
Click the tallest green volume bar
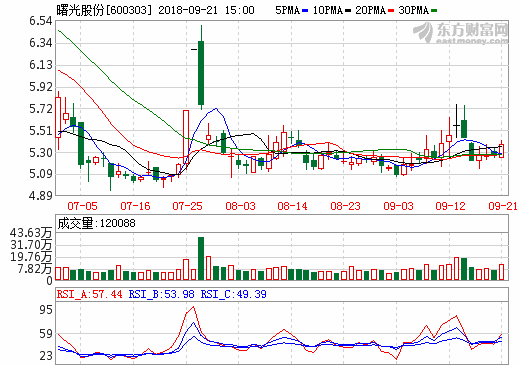[201, 258]
